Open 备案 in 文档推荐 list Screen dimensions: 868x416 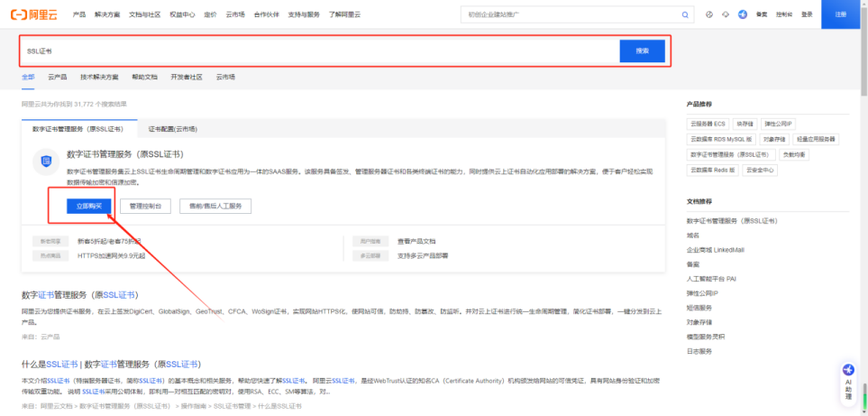coord(693,264)
